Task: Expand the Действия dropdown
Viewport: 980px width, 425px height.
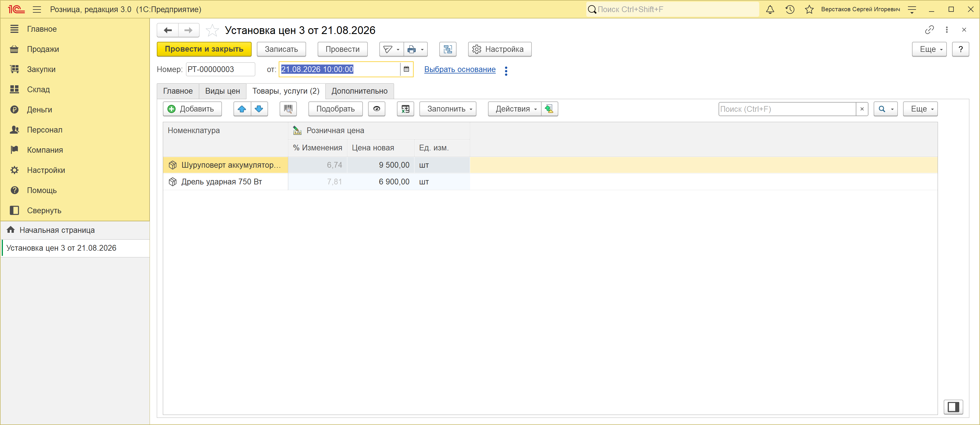Action: (515, 109)
